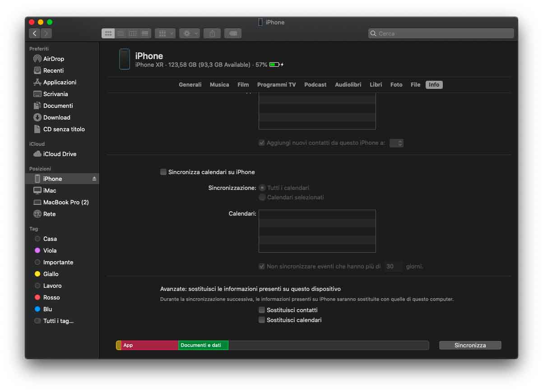This screenshot has width=543, height=392.
Task: Switch to the Audiolibri tab
Action: (348, 84)
